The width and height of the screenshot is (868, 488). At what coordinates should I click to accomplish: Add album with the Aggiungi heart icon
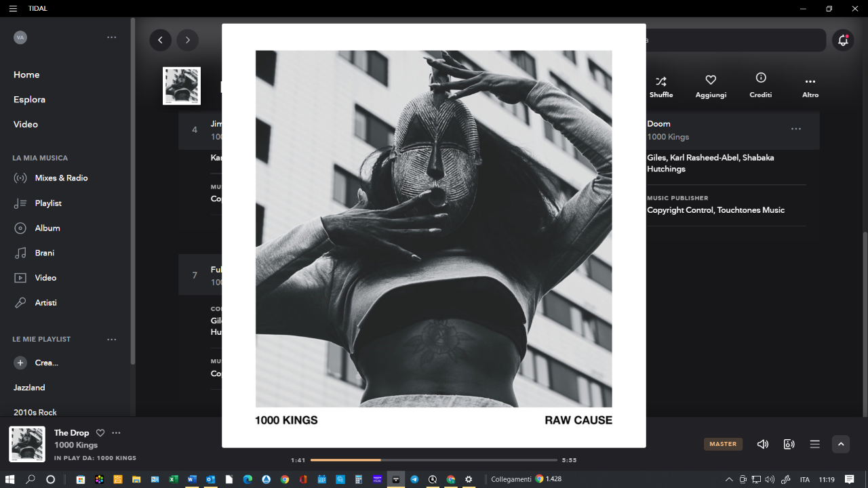tap(711, 86)
